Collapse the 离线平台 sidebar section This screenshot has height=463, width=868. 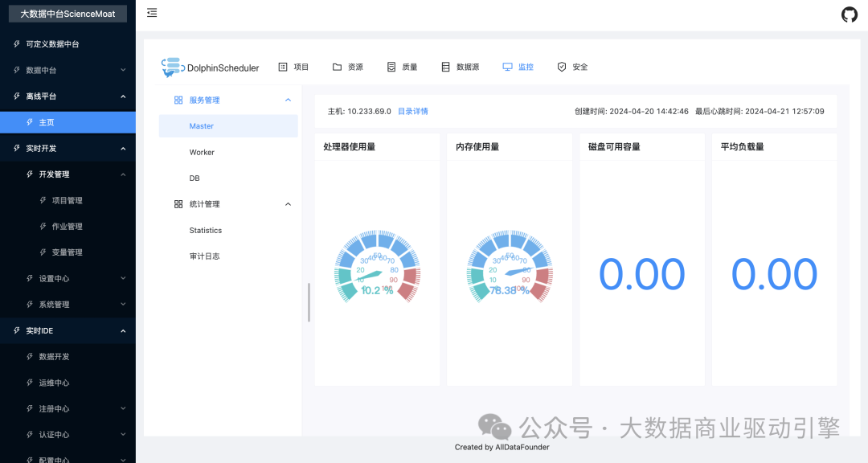[123, 96]
